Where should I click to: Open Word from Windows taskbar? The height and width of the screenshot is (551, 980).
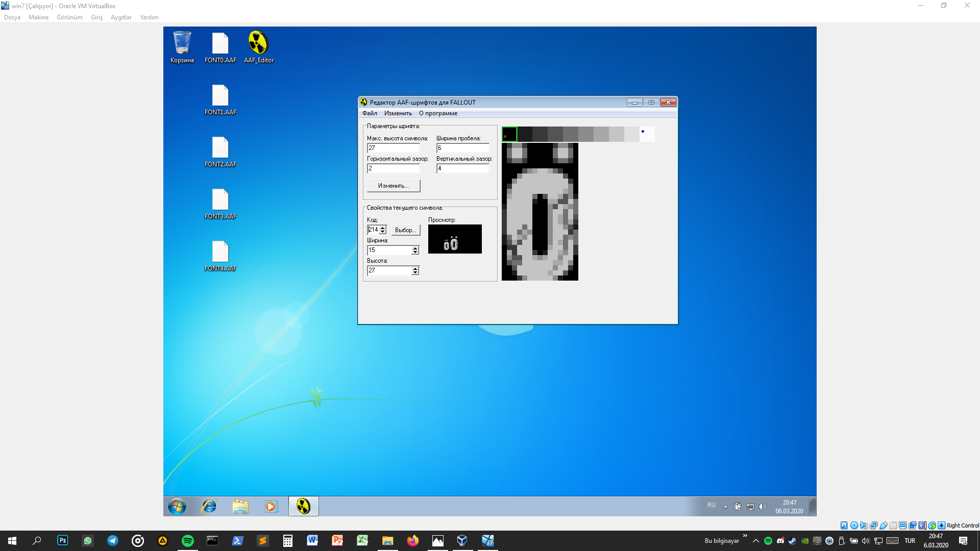click(x=312, y=540)
